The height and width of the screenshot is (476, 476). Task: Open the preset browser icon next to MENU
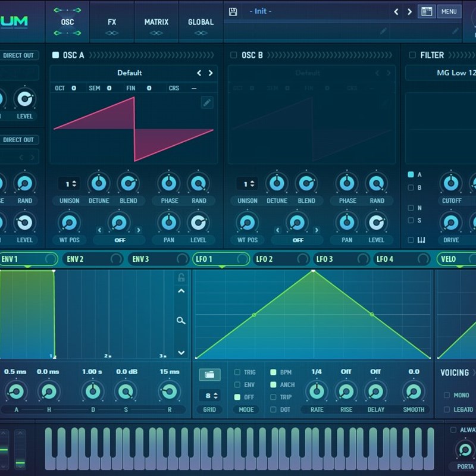[x=427, y=11]
